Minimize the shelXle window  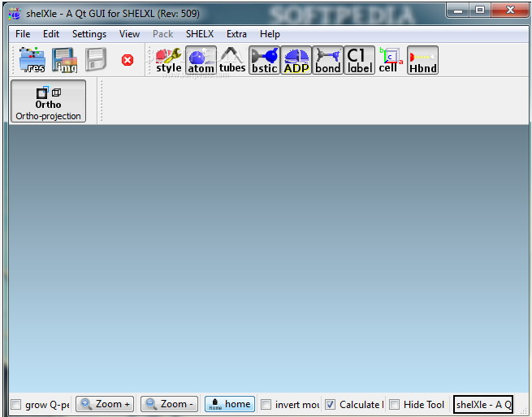458,11
